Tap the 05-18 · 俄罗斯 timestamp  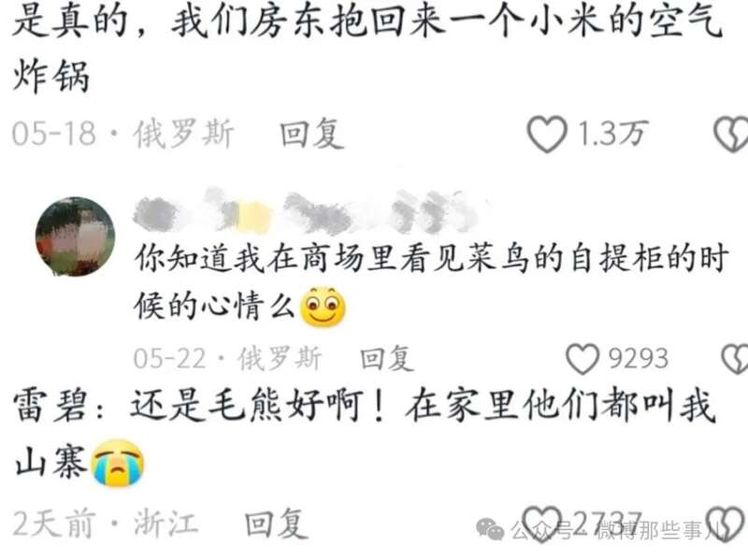coord(122,134)
